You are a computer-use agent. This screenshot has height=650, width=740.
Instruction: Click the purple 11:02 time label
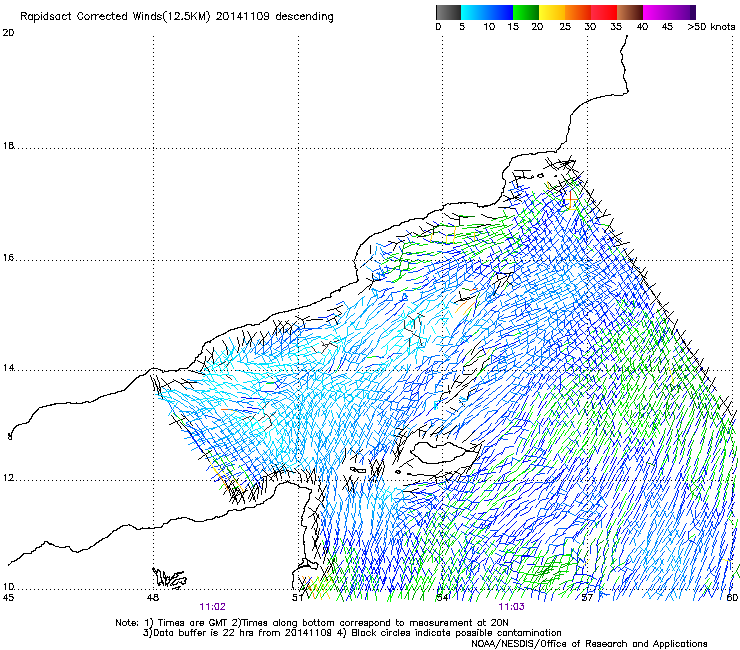point(212,607)
